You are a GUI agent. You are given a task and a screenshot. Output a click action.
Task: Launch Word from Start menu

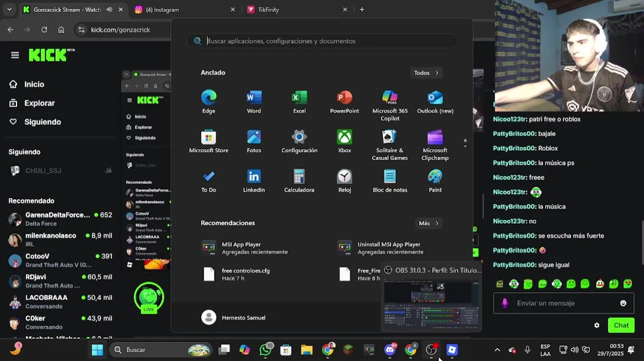[254, 102]
